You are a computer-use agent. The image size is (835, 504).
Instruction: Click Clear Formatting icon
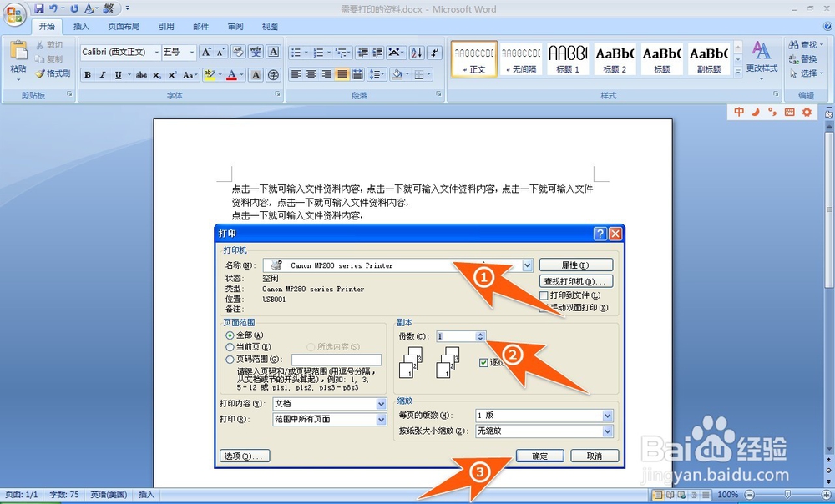(x=238, y=52)
